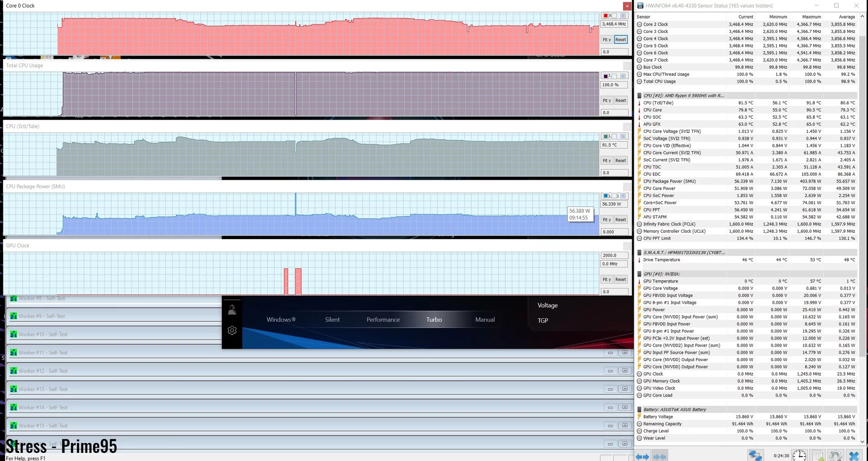
Task: Select Manual operating mode
Action: (x=485, y=320)
